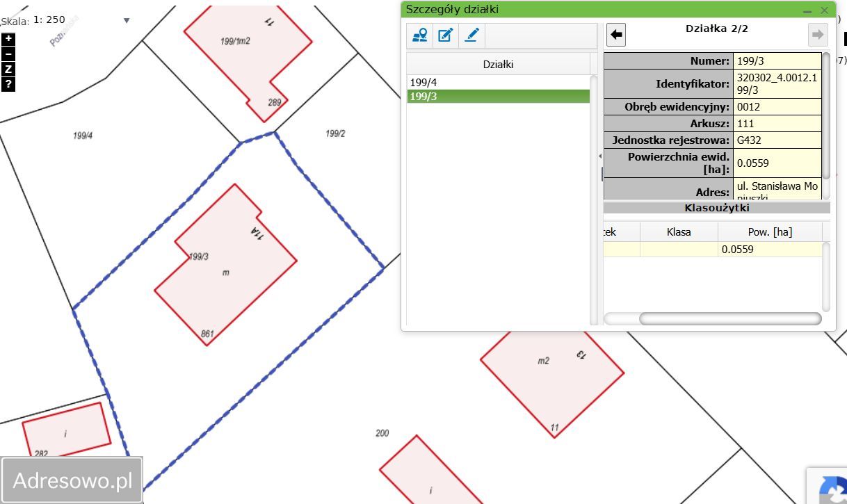This screenshot has height=504, width=847.
Task: Go to previous parcel with back arrow
Action: (616, 35)
